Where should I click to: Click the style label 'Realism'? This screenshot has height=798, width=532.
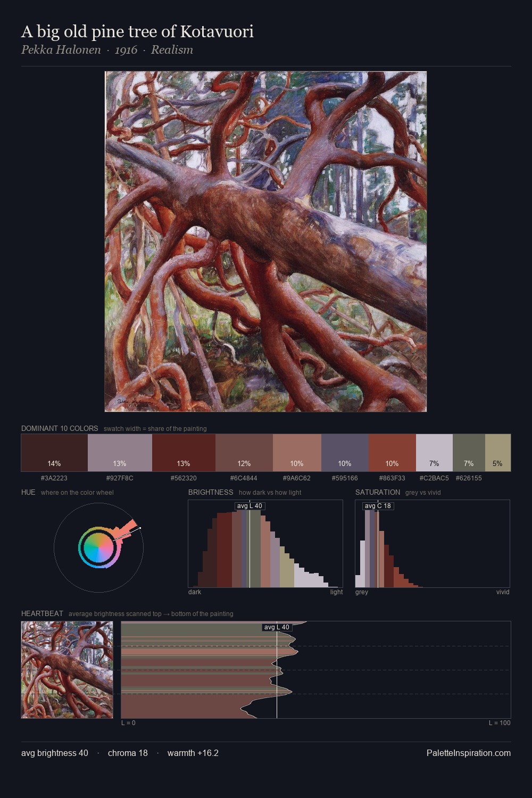pyautogui.click(x=172, y=50)
